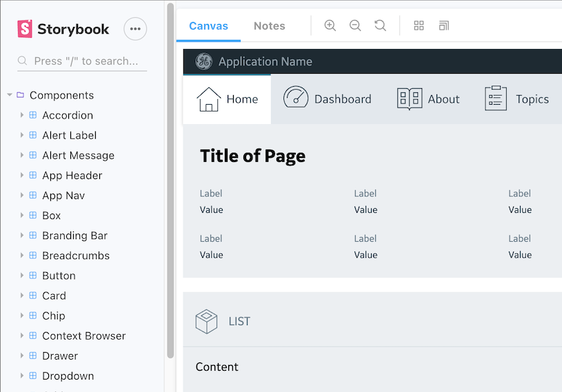Screen dimensions: 562x392
Task: Open the Dashboard nav item
Action: click(x=328, y=99)
